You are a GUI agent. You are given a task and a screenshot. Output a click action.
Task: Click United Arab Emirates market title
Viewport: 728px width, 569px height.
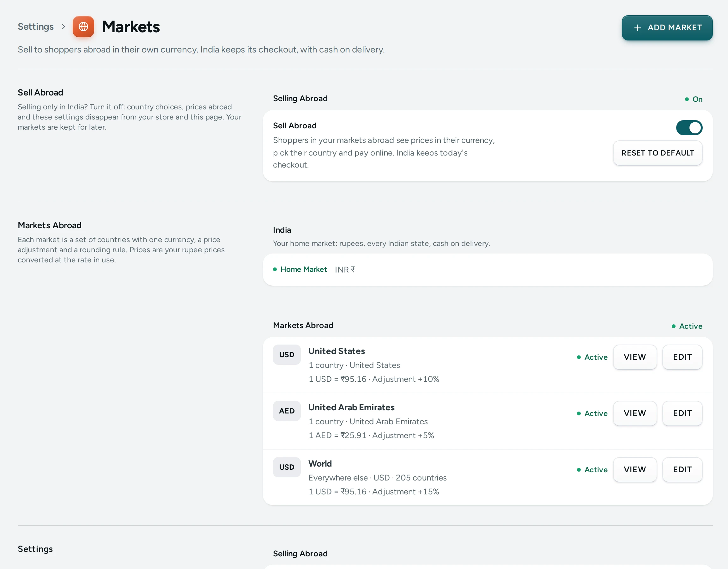point(351,407)
